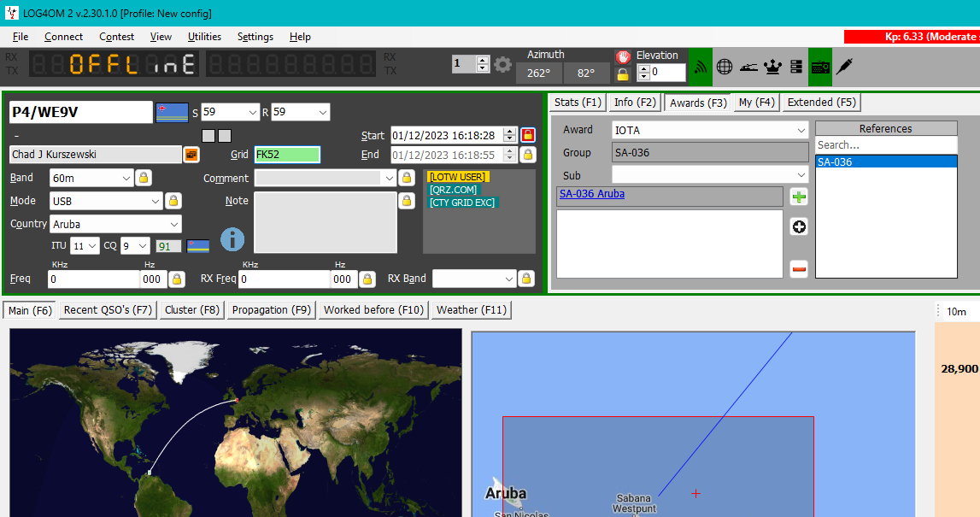Viewport: 980px width, 517px height.
Task: Switch to the Cluster (F8) tab
Action: point(192,310)
